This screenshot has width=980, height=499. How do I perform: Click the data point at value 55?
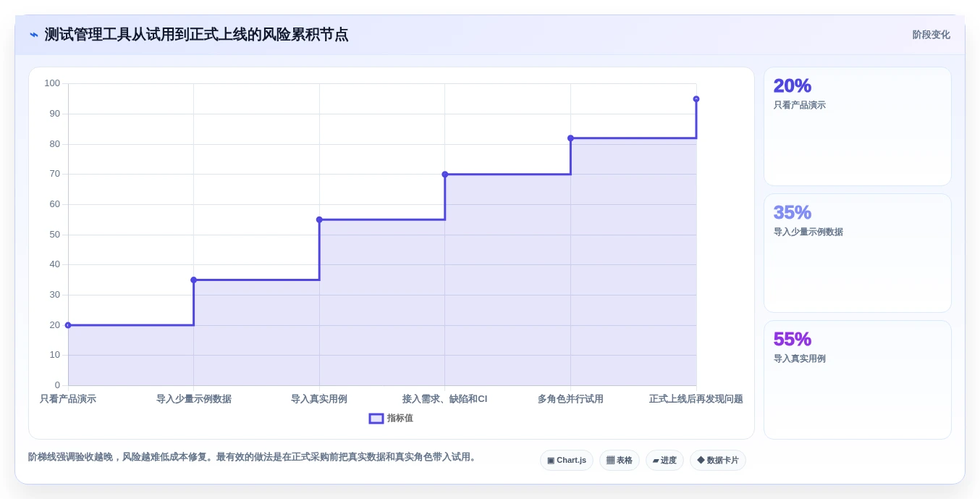coord(319,219)
